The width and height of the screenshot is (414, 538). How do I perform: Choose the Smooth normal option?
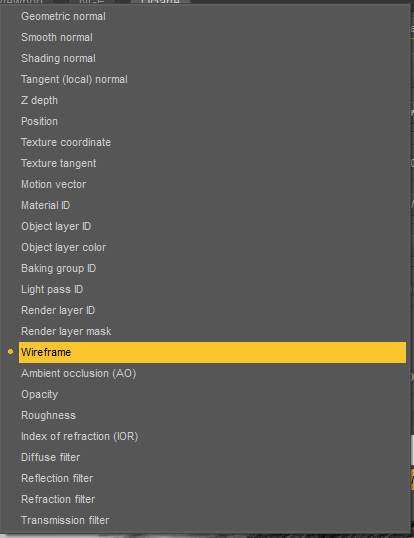pyautogui.click(x=212, y=37)
